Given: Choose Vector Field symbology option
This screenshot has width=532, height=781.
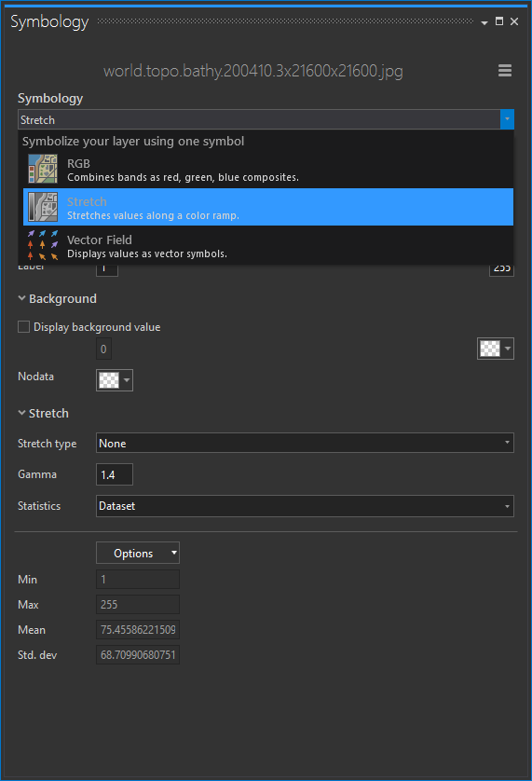Looking at the screenshot, I should pyautogui.click(x=268, y=245).
